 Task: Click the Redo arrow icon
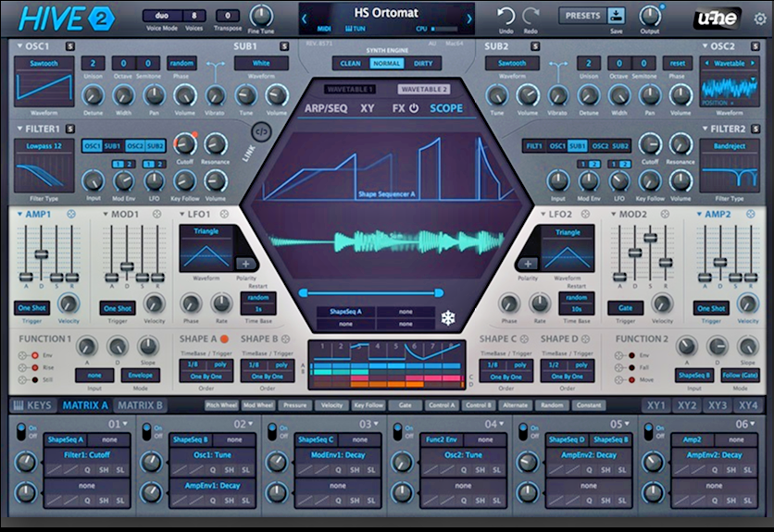coord(531,15)
